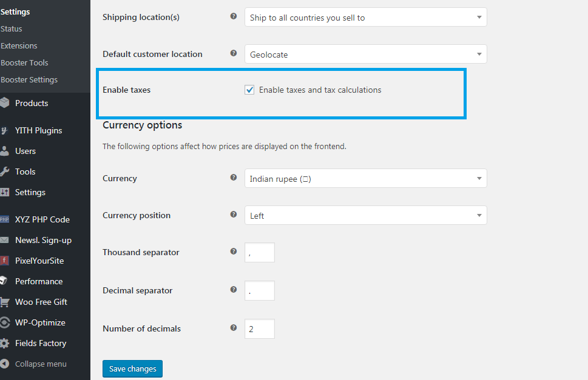Open the PixelYourSite menu
This screenshot has height=380, width=588.
tap(39, 261)
